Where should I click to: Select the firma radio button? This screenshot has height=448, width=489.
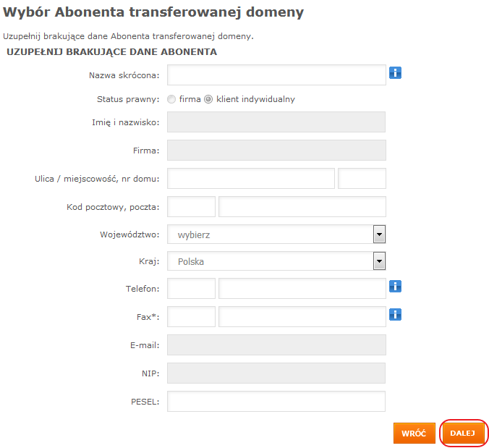[x=171, y=99]
